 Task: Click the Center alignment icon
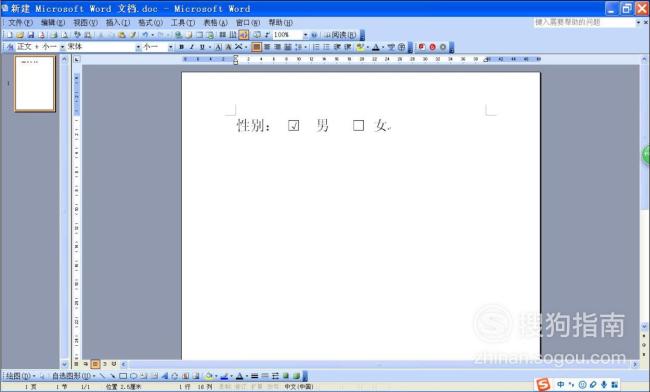(267, 47)
